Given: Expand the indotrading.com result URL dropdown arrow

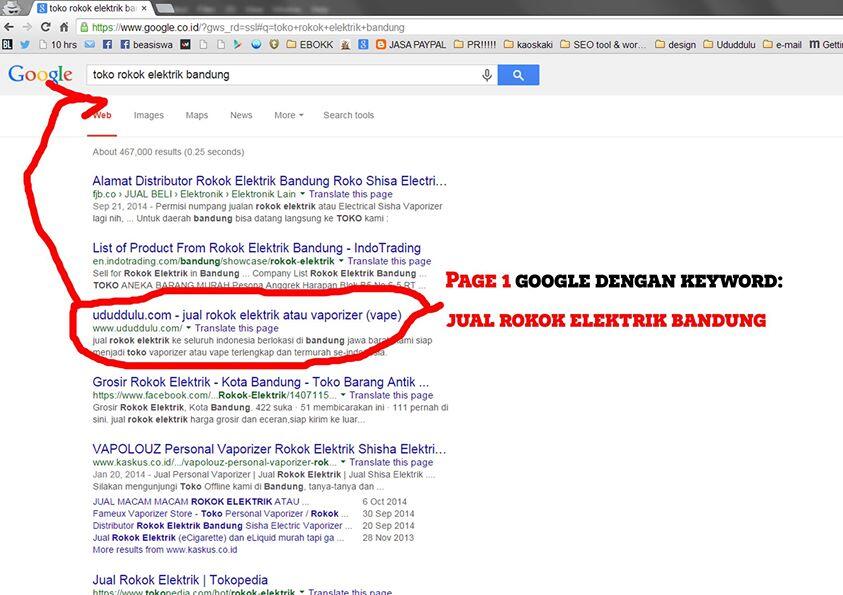Looking at the screenshot, I should click(341, 261).
